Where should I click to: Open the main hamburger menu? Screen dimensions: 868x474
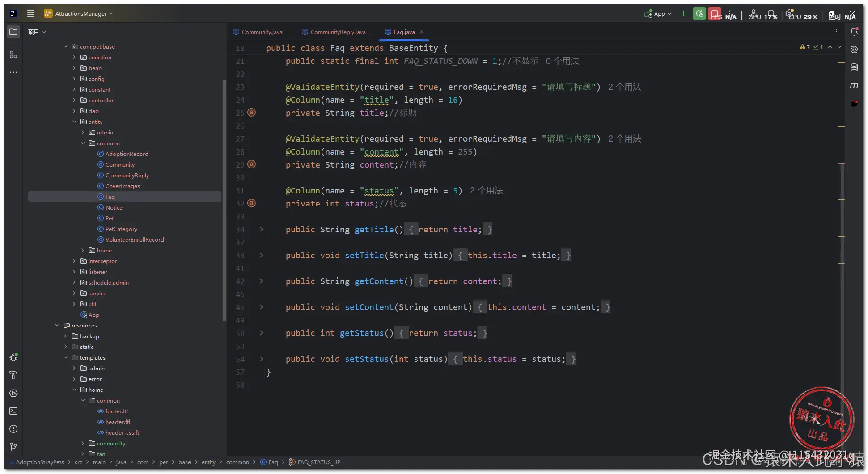coord(31,13)
